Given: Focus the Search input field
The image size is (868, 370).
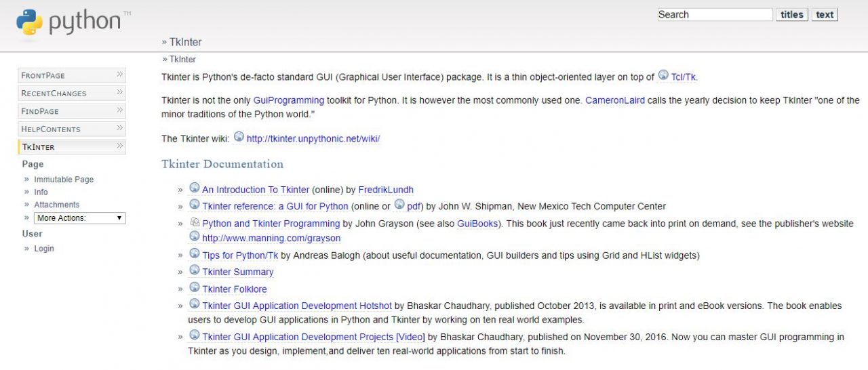Looking at the screenshot, I should pos(715,14).
